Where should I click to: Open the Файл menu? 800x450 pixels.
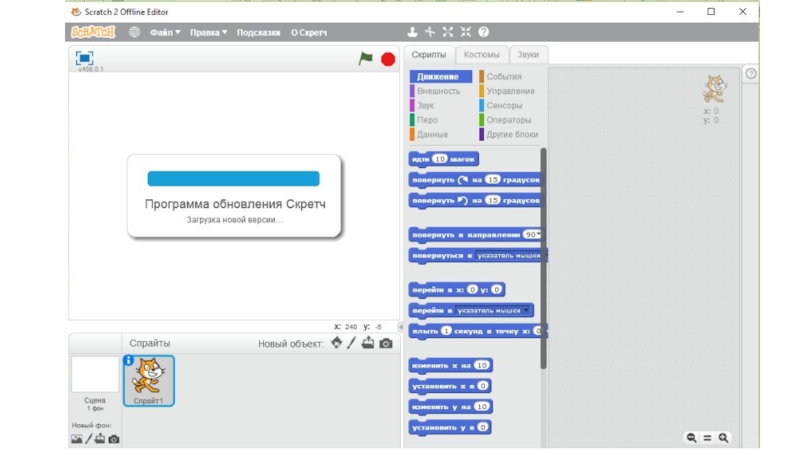click(165, 32)
